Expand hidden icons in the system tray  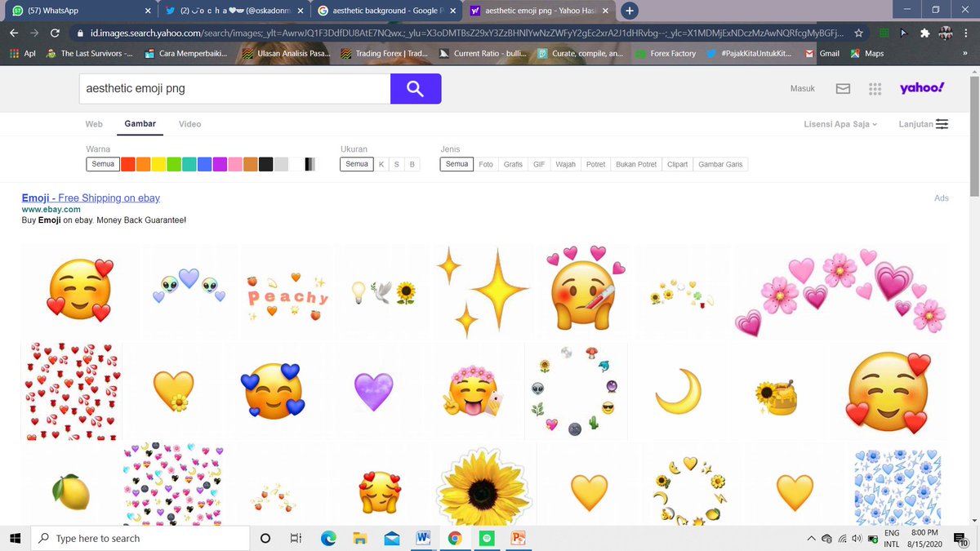coord(811,538)
